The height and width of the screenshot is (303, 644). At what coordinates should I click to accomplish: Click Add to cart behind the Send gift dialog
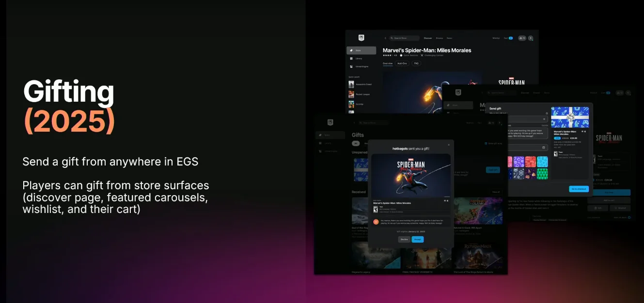[610, 200]
